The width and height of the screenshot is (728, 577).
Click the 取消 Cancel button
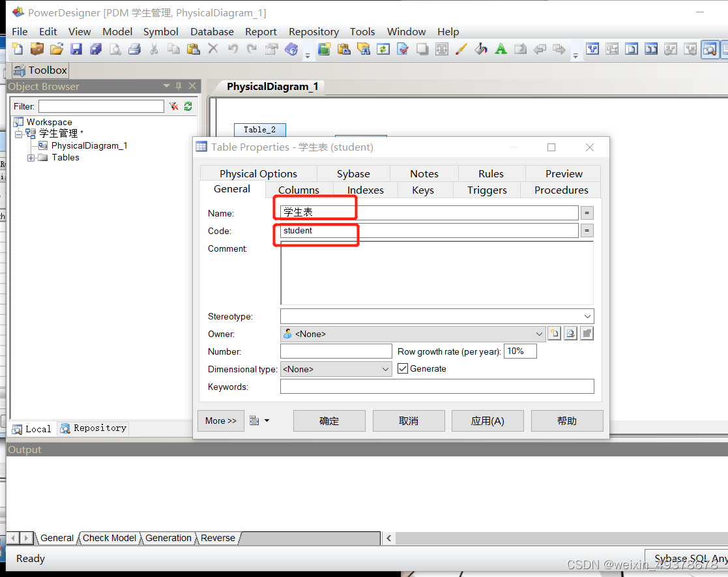click(x=409, y=421)
